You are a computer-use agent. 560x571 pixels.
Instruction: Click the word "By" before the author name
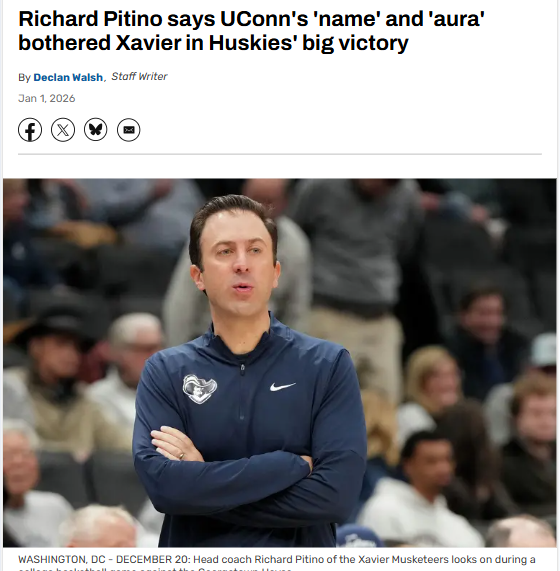pyautogui.click(x=24, y=78)
